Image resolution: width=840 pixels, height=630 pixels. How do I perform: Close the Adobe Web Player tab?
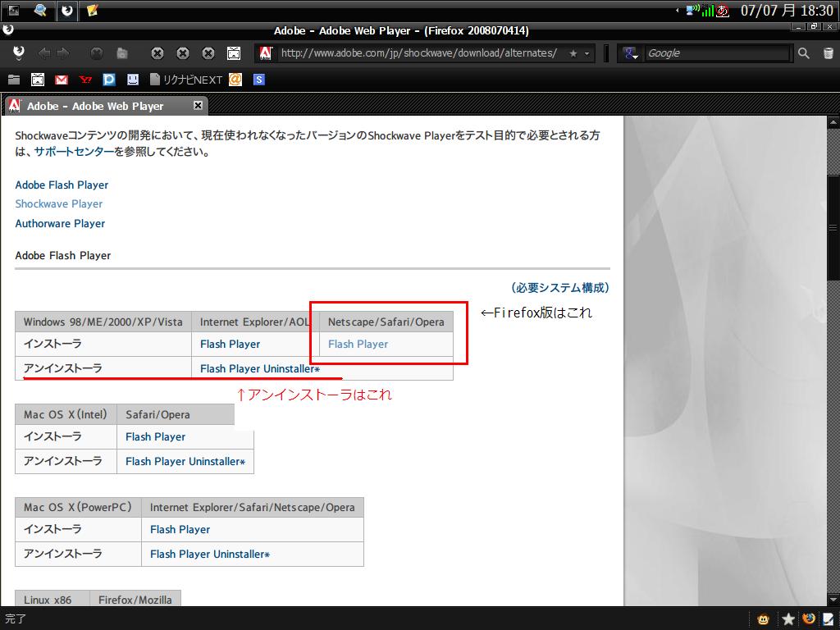[x=198, y=106]
